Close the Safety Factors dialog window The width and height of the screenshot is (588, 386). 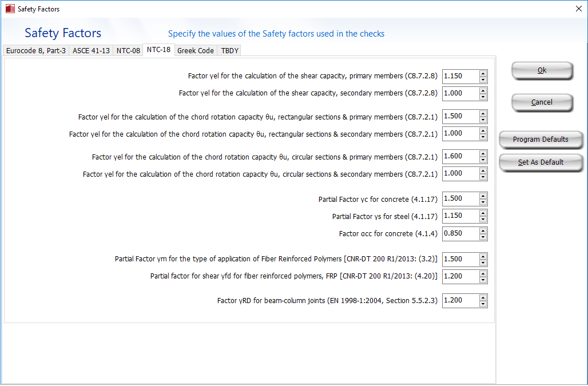578,9
